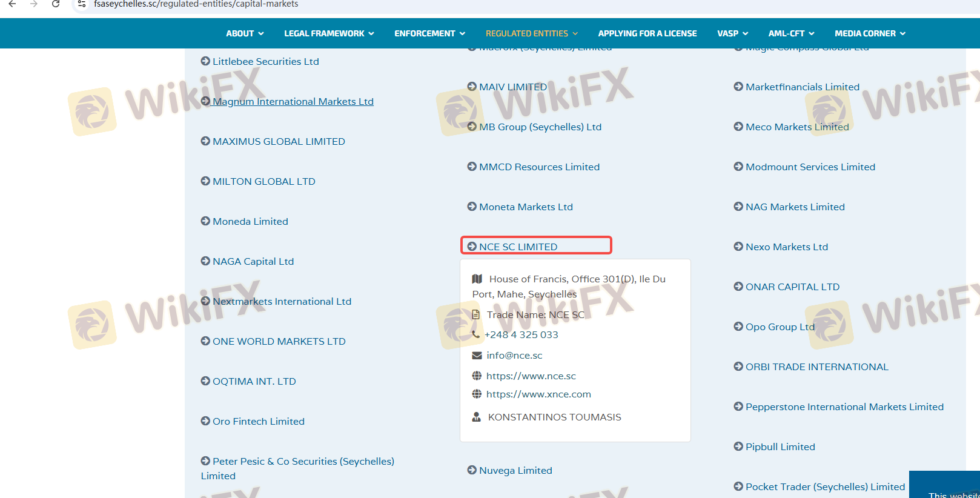
Task: Expand Moneda Limited details
Action: [250, 221]
